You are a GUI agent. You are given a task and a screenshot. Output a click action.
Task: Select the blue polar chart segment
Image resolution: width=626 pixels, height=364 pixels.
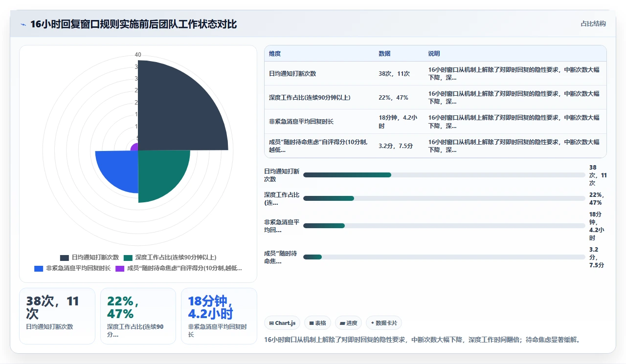120,169
